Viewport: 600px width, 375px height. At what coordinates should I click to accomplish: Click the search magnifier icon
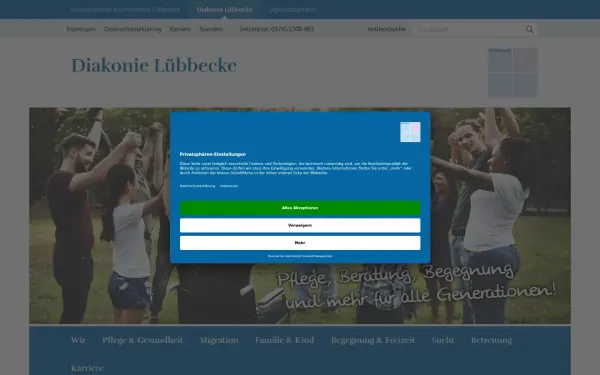529,29
